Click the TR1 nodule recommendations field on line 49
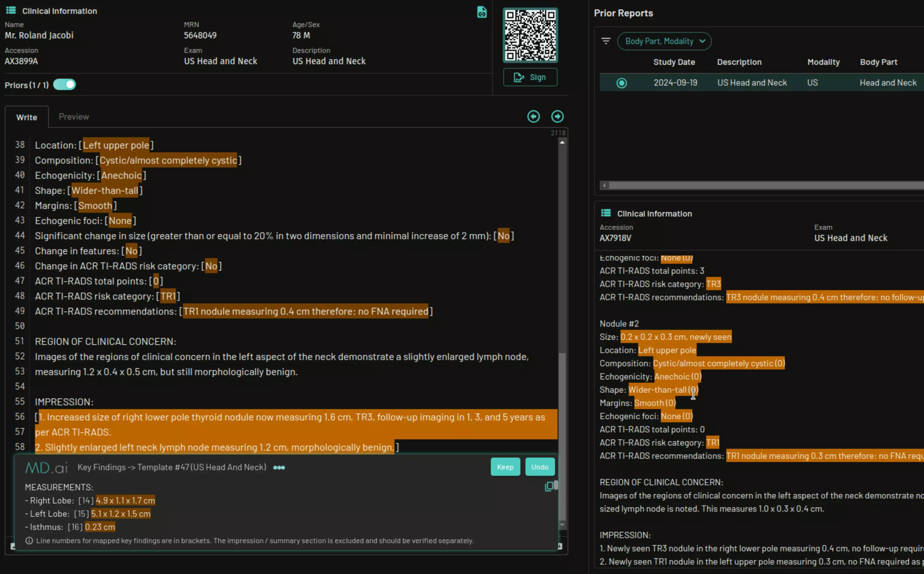This screenshot has height=574, width=924. (x=306, y=311)
